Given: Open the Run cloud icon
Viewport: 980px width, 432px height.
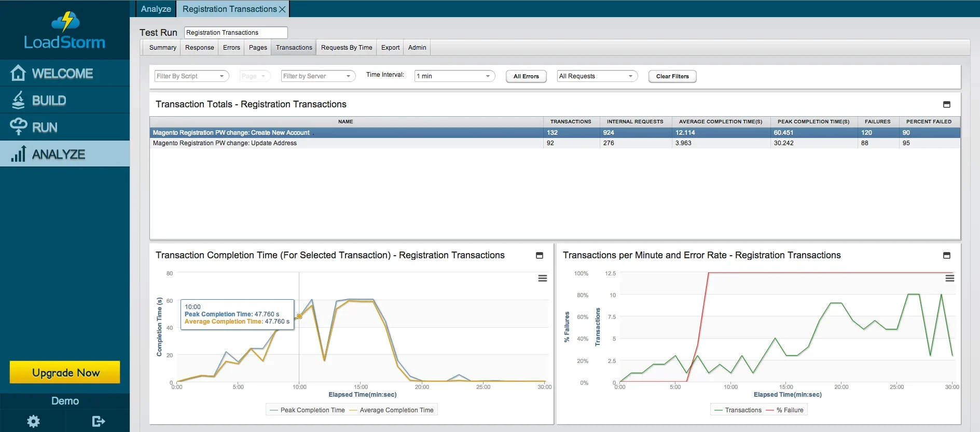Looking at the screenshot, I should click(x=18, y=127).
